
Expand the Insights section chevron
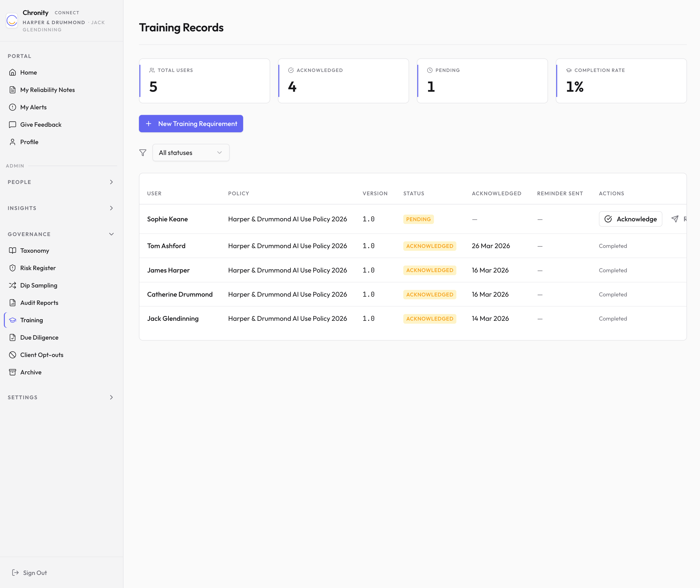pyautogui.click(x=111, y=208)
